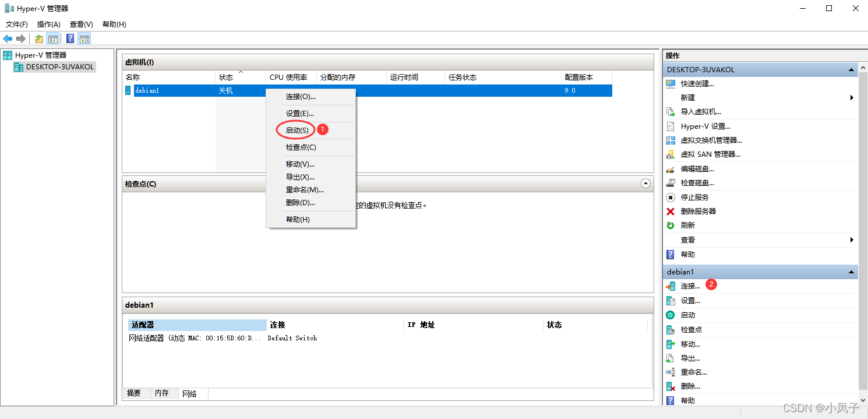Toggle the Show/Hide Console Tree toolbar icon
The width and height of the screenshot is (868, 419).
53,39
